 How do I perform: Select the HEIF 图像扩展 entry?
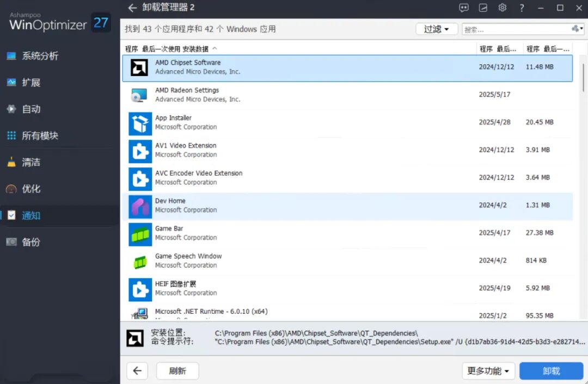347,289
